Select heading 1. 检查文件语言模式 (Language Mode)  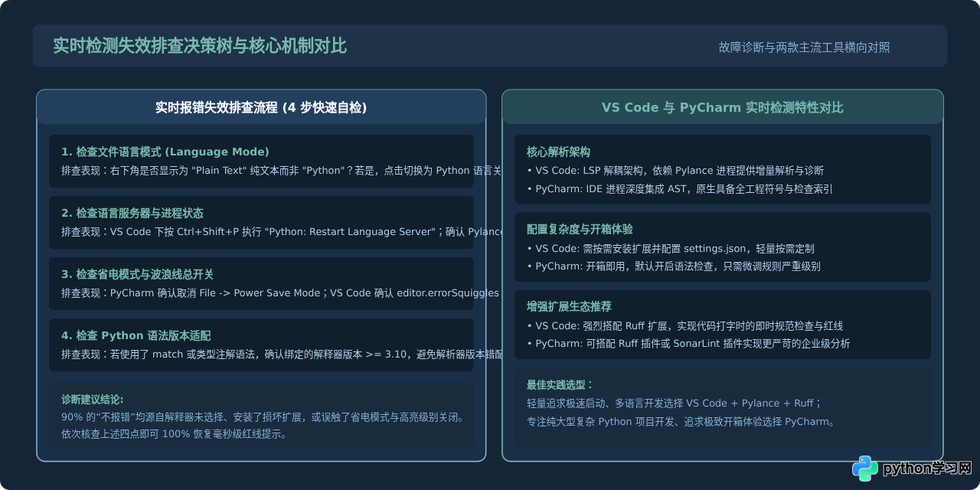coord(165,152)
